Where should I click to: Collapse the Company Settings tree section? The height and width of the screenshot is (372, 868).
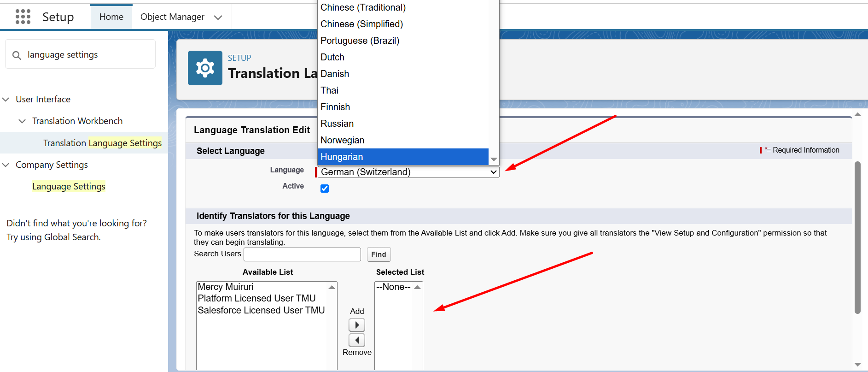[6, 165]
